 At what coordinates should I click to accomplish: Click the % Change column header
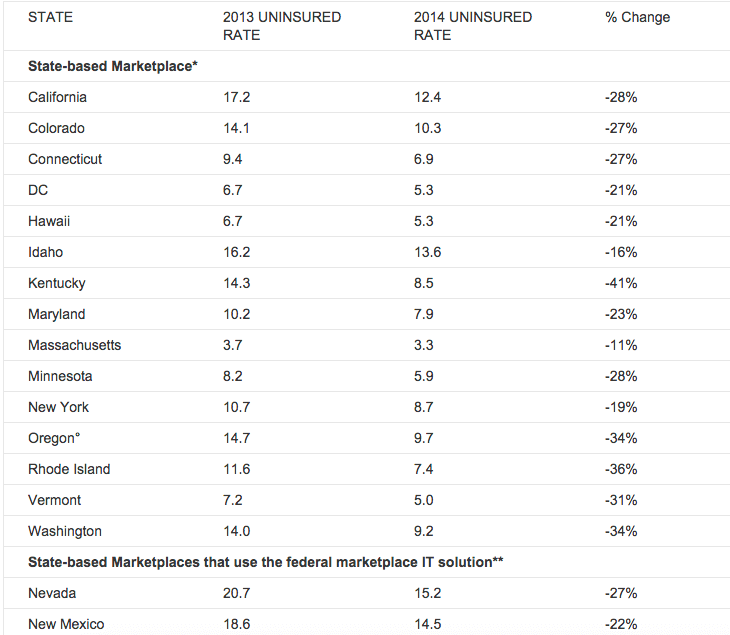tap(637, 17)
